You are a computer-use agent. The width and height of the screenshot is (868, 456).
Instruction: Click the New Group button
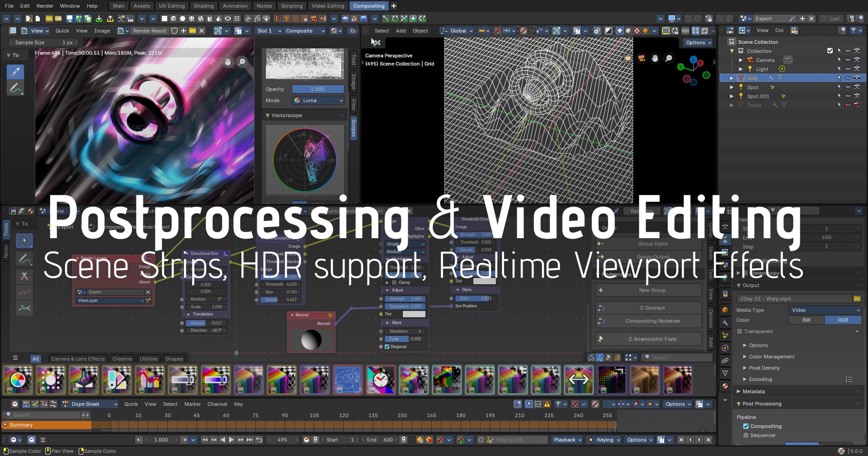click(x=652, y=290)
